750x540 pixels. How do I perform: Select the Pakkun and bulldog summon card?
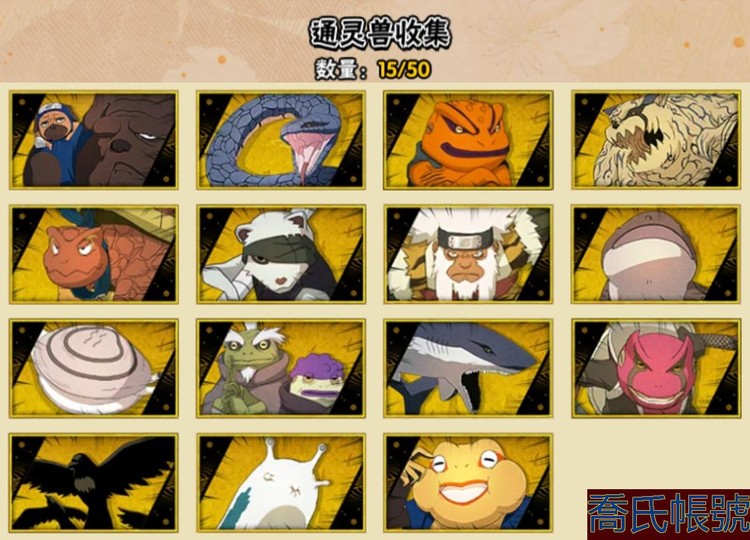[94, 140]
